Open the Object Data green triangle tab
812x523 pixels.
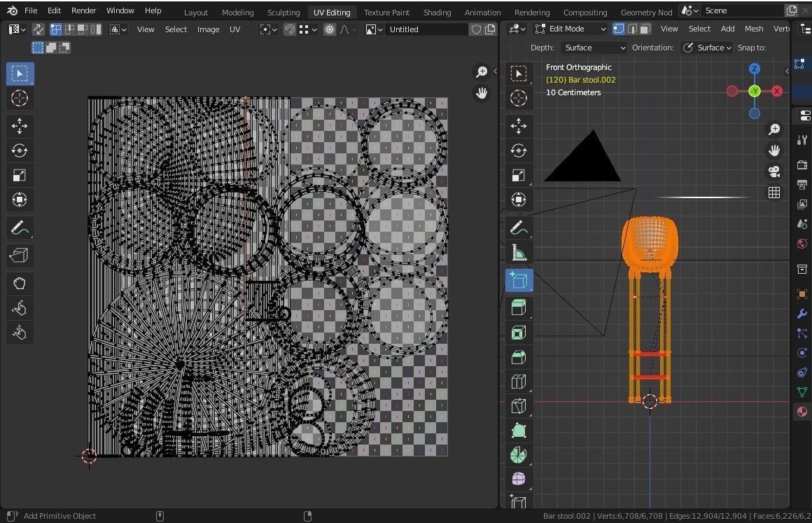coord(802,392)
